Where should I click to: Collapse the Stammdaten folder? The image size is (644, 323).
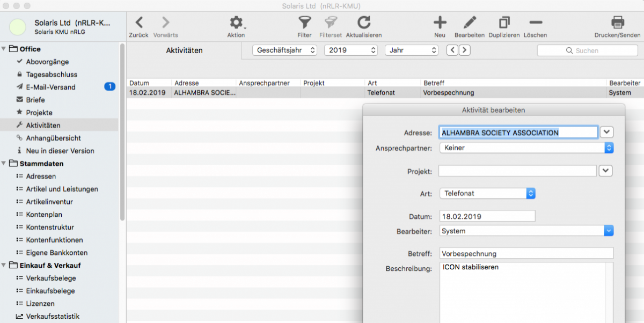[x=5, y=164]
